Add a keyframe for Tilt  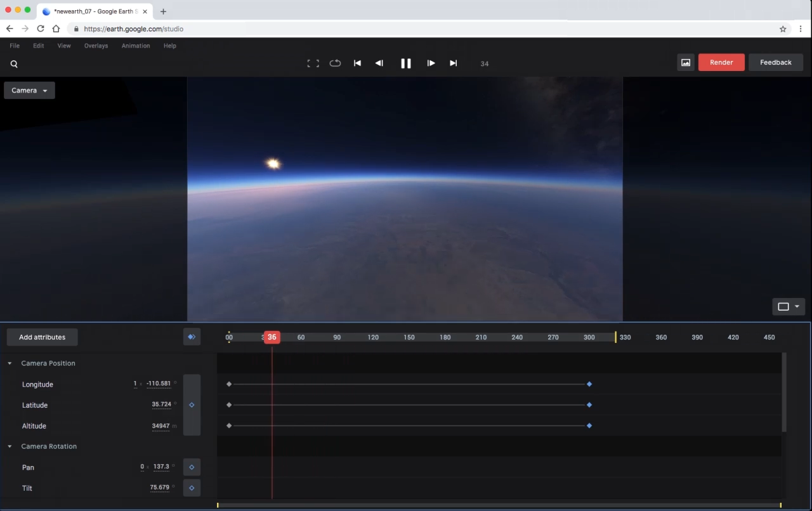coord(192,488)
